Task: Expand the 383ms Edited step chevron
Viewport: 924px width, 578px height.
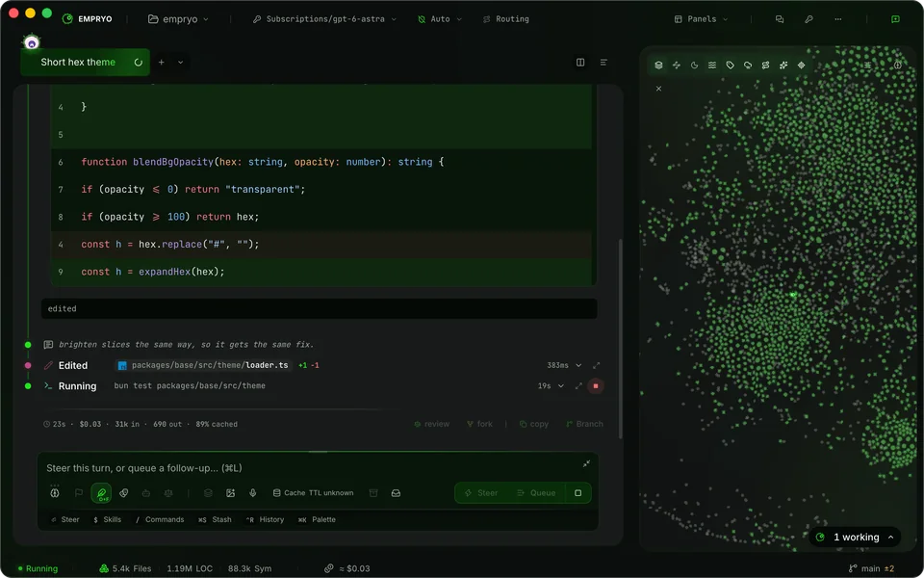Action: pos(578,365)
